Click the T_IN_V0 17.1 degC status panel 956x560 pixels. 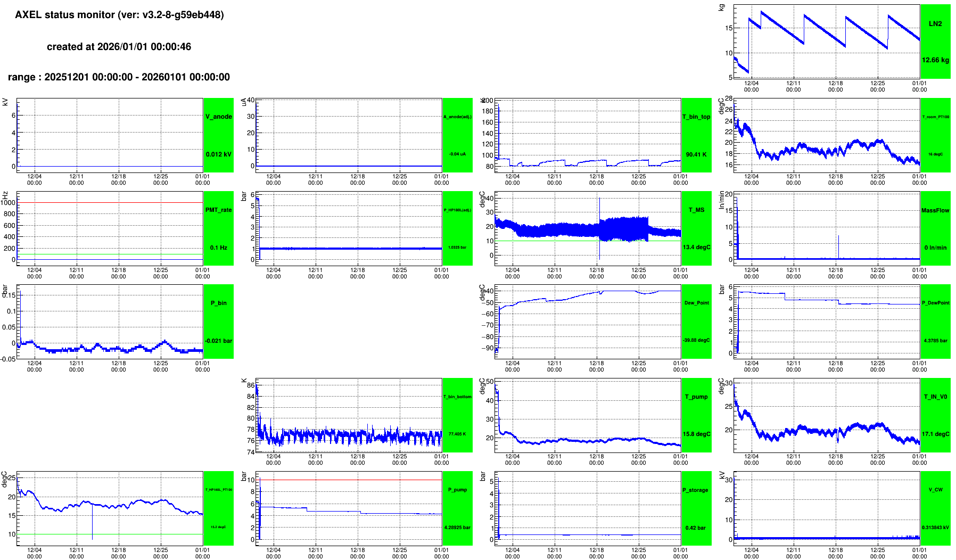click(935, 415)
